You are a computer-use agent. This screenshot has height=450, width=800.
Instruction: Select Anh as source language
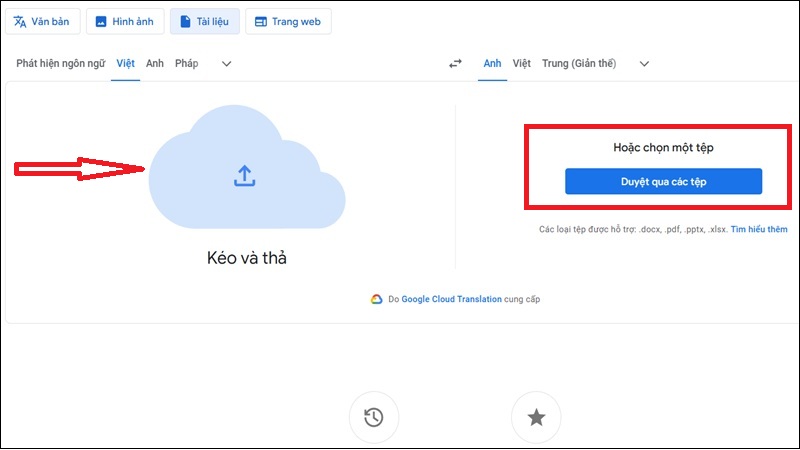(155, 63)
